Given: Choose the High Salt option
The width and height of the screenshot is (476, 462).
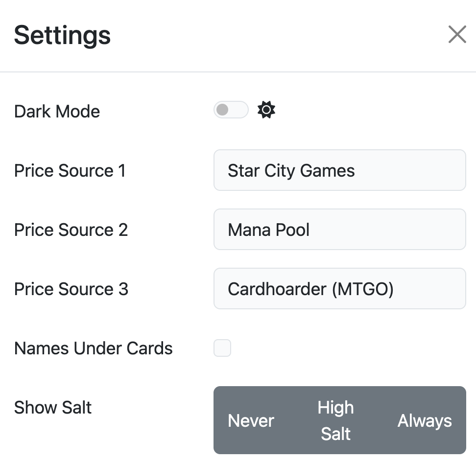Looking at the screenshot, I should pos(335,420).
